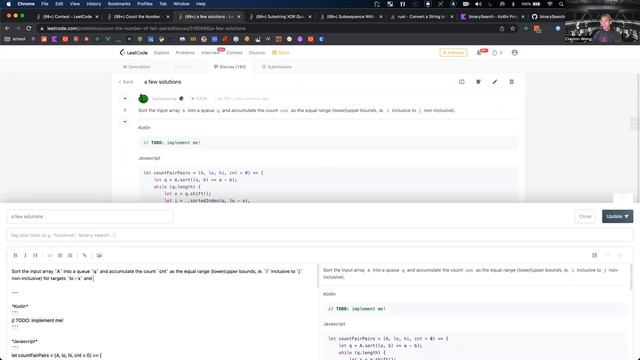Reload the page in Chrome

29,29
